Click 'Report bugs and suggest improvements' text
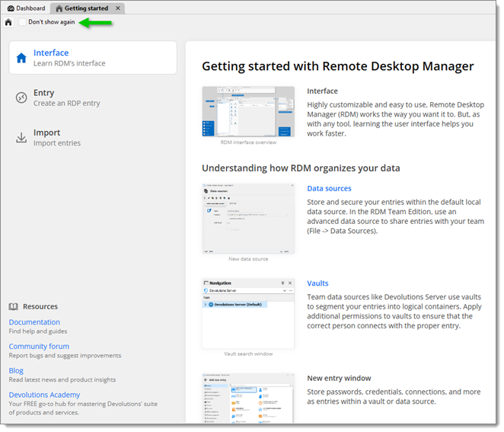Screen dimensions: 504x432 [x=65, y=356]
